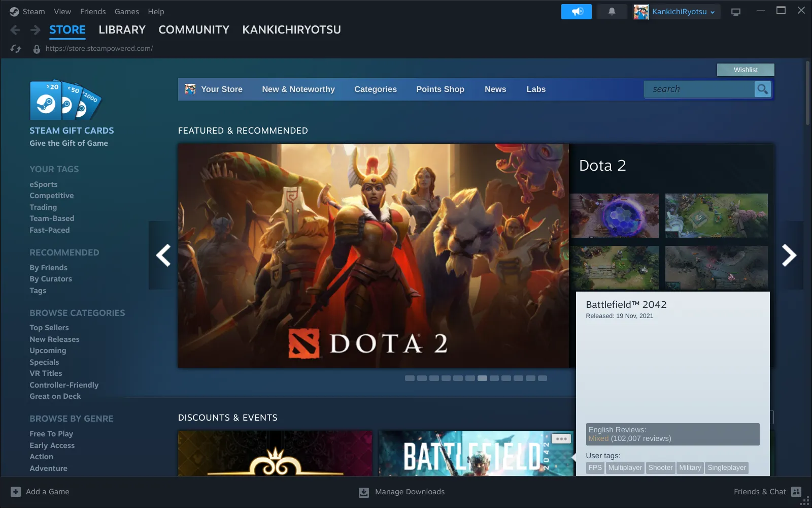Viewport: 812px width, 508px height.
Task: Open recommendations By Curators
Action: coord(51,279)
